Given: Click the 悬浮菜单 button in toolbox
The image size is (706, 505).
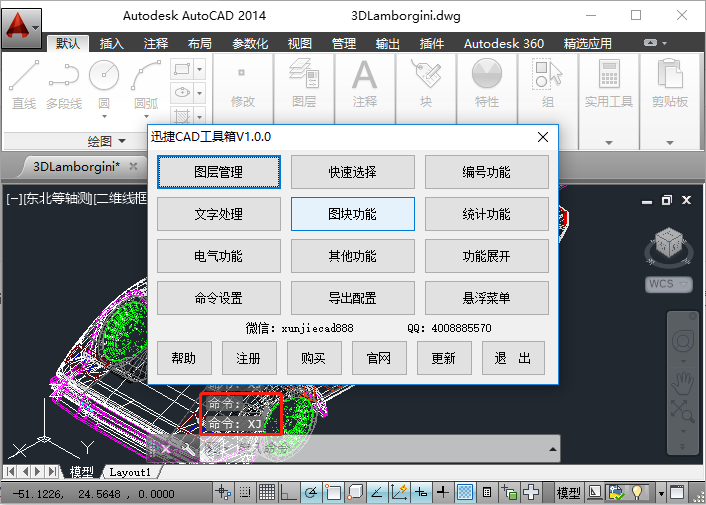Looking at the screenshot, I should click(x=487, y=298).
